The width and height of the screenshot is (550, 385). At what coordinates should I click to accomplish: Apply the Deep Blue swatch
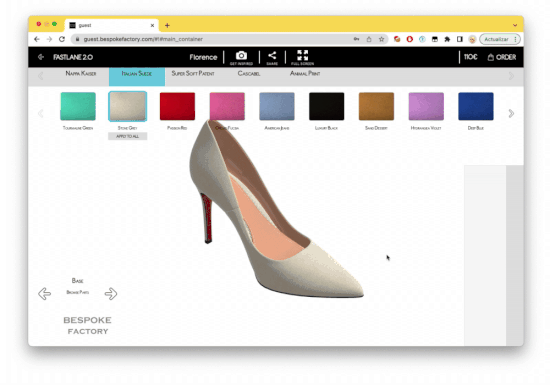tap(476, 106)
